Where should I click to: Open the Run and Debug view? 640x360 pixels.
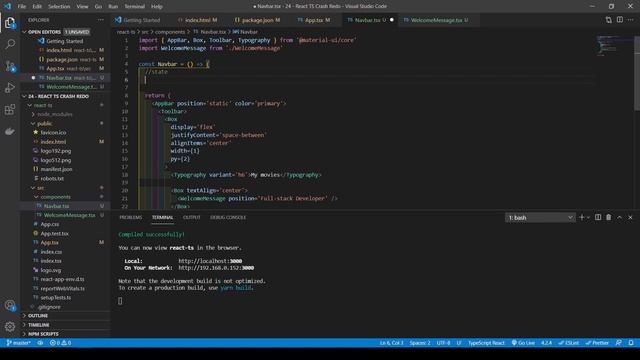coord(10,88)
